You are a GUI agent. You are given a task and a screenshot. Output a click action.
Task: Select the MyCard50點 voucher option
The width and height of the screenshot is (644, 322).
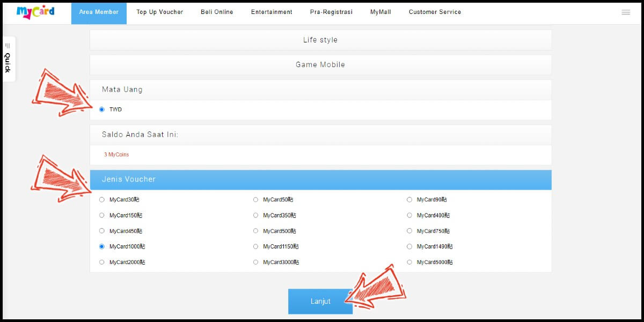coord(255,200)
